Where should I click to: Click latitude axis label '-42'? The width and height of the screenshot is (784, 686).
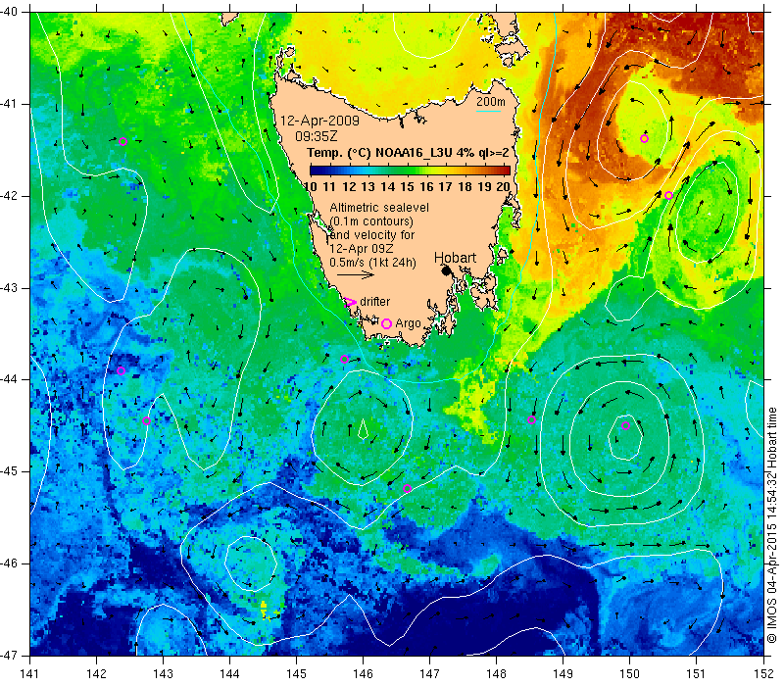pyautogui.click(x=9, y=196)
